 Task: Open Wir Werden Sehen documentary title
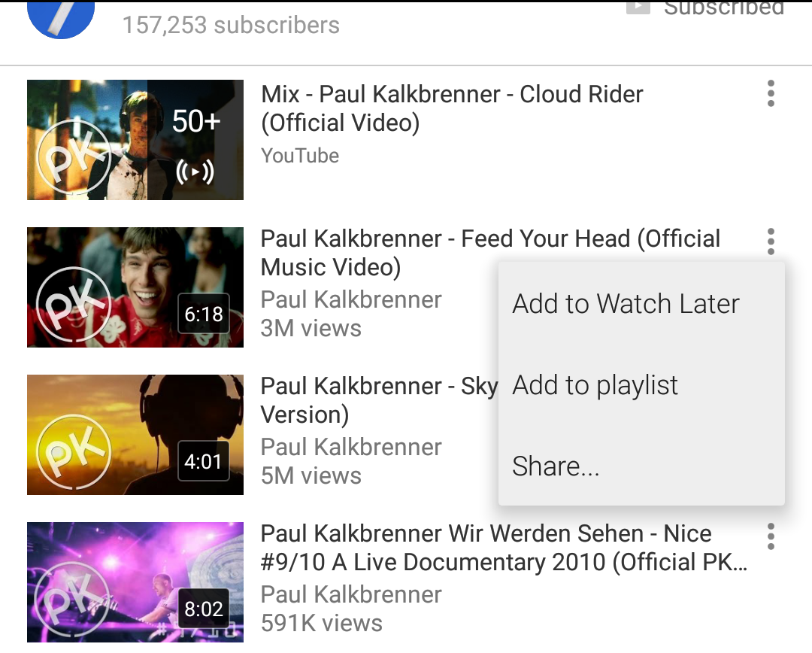tap(504, 548)
